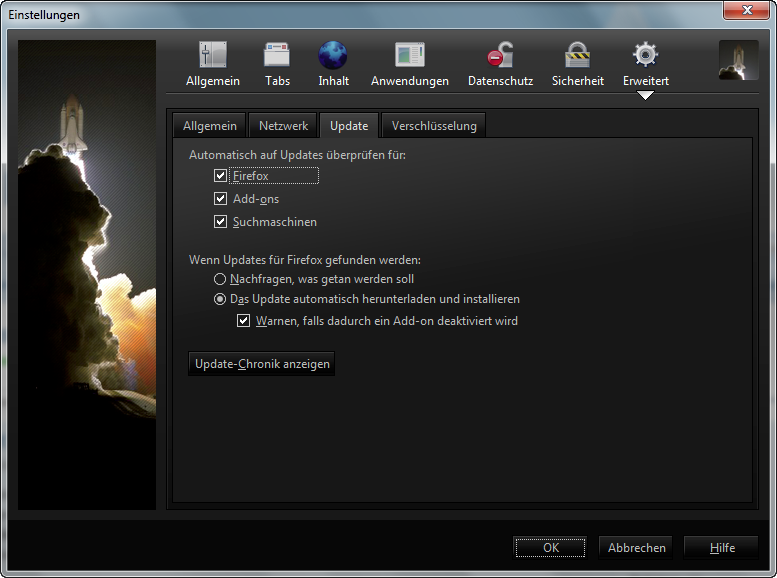Select 'Nachfragen, was getan werden soll' option

pos(220,279)
